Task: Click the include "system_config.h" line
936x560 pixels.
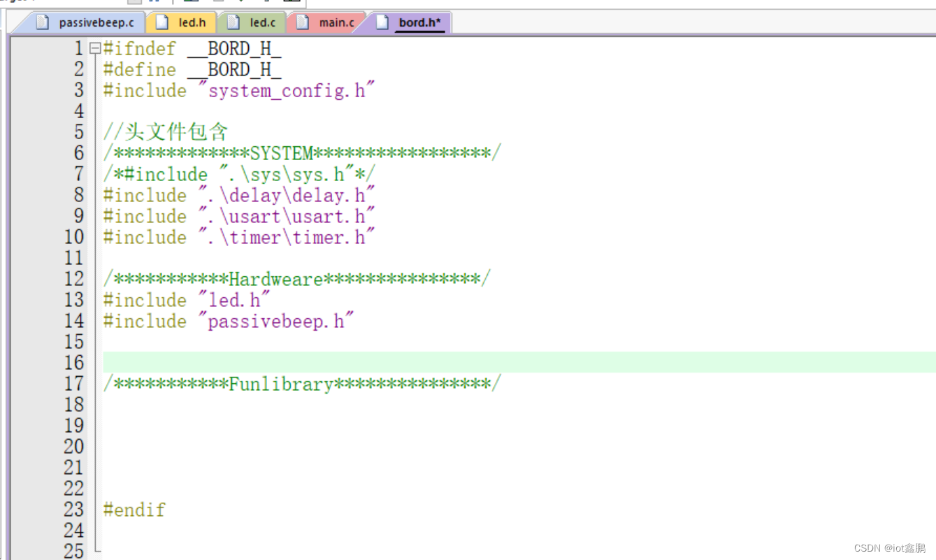Action: 239,91
